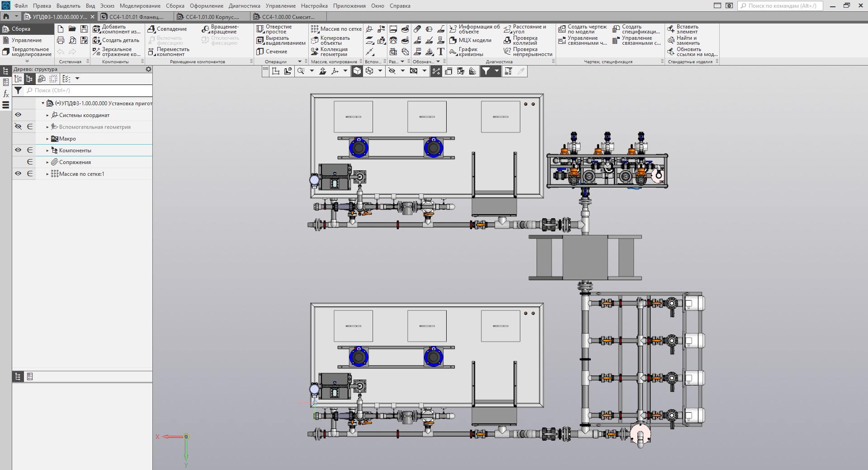
Task: Show the hidden Вспомогательная геометрия item
Action: coord(18,127)
